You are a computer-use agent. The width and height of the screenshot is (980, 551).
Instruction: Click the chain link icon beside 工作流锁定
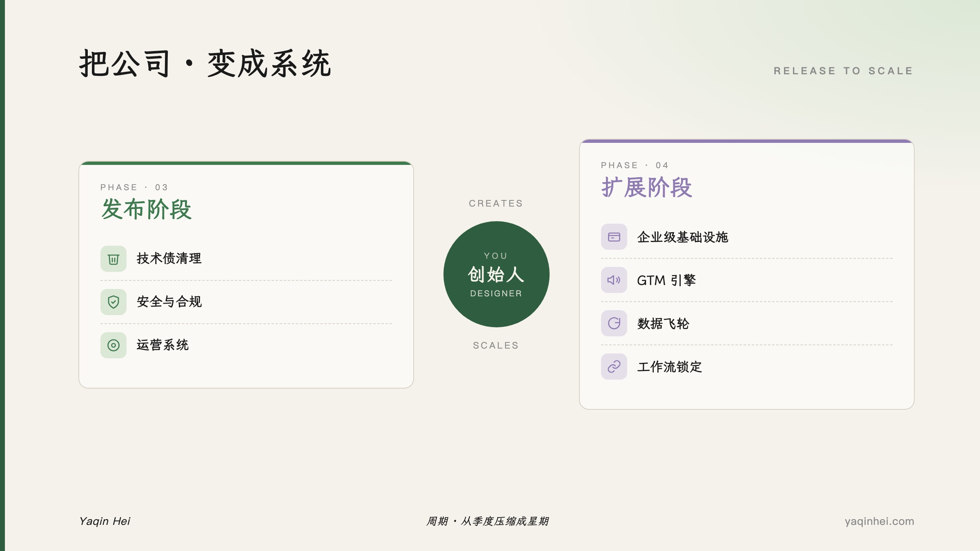point(614,367)
